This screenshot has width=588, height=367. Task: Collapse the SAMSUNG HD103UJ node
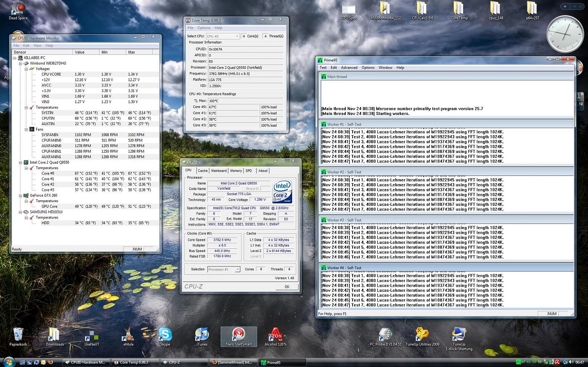click(20, 212)
